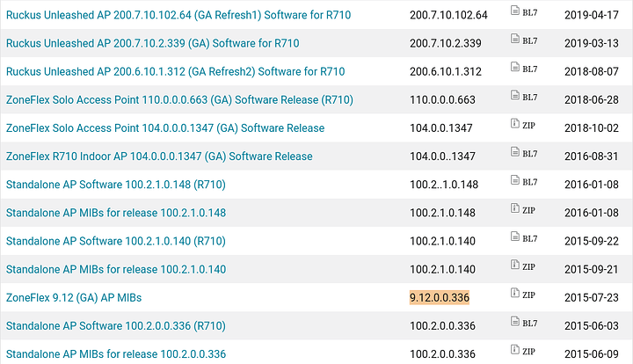The image size is (633, 364).
Task: Click BL7 file icon for version 200.6.10.1.312
Action: (x=514, y=67)
